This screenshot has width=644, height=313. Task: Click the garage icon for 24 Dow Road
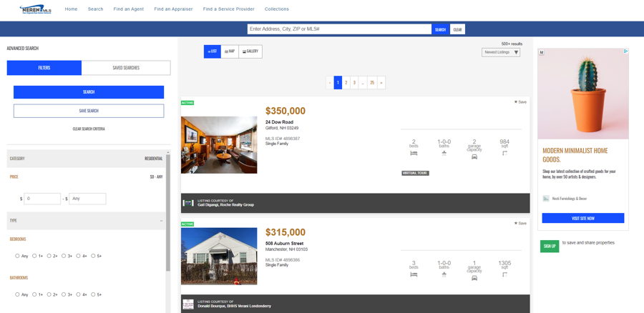point(474,154)
